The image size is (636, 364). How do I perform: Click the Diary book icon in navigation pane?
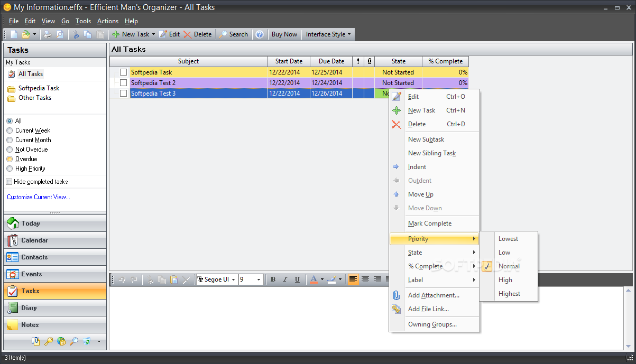(x=13, y=308)
